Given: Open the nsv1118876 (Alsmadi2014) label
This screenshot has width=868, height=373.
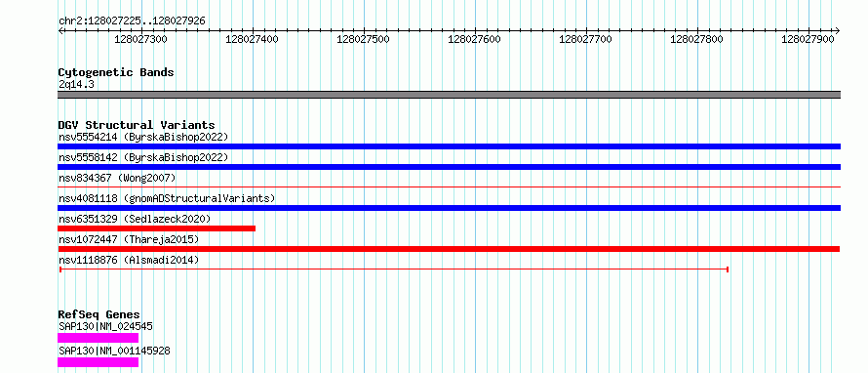Looking at the screenshot, I should (x=129, y=260).
